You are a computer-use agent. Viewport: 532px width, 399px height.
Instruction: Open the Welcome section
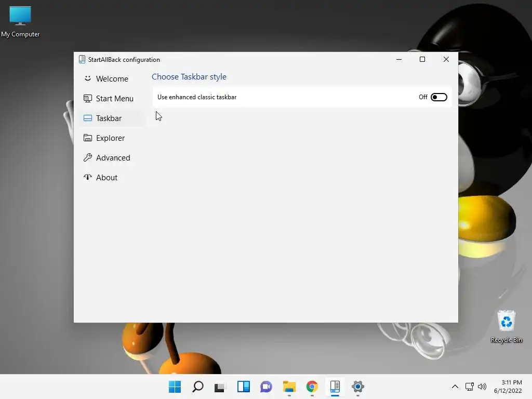112,79
